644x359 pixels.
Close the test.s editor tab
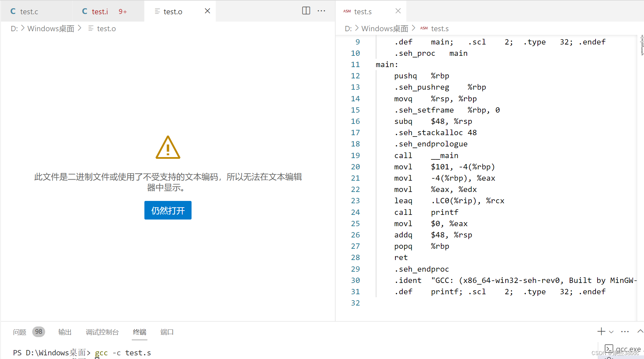[398, 11]
